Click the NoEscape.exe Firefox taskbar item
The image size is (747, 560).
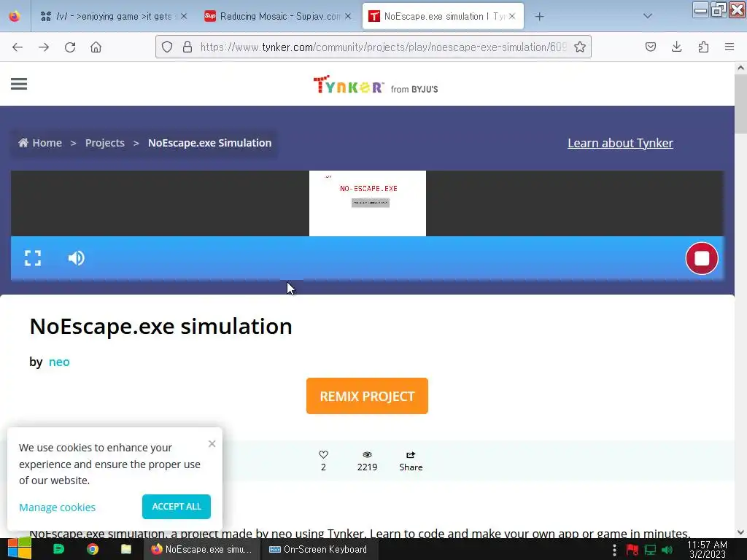click(201, 550)
